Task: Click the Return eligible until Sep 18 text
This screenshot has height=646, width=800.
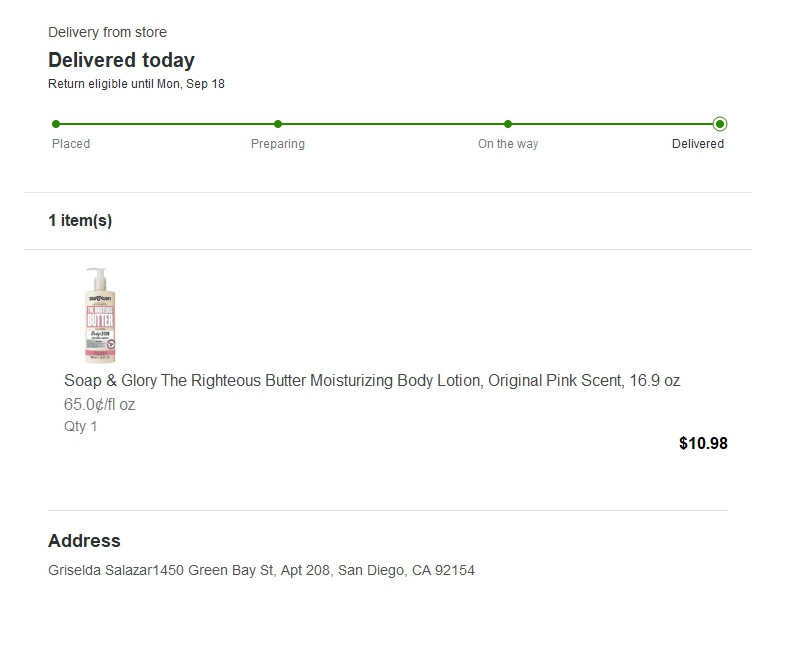Action: point(136,84)
